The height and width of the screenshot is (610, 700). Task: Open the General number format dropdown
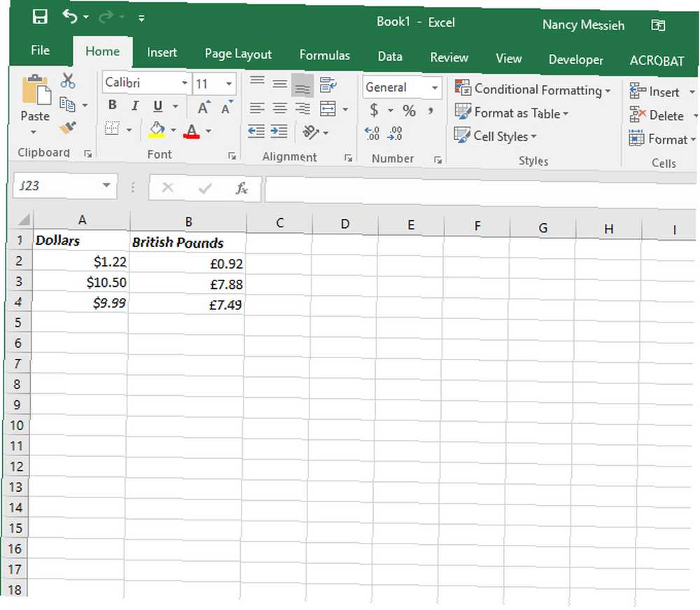[435, 88]
